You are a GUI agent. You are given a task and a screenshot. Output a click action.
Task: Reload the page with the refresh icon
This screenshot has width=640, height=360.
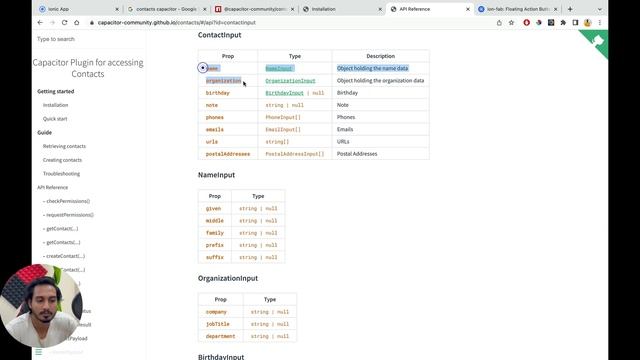point(64,22)
